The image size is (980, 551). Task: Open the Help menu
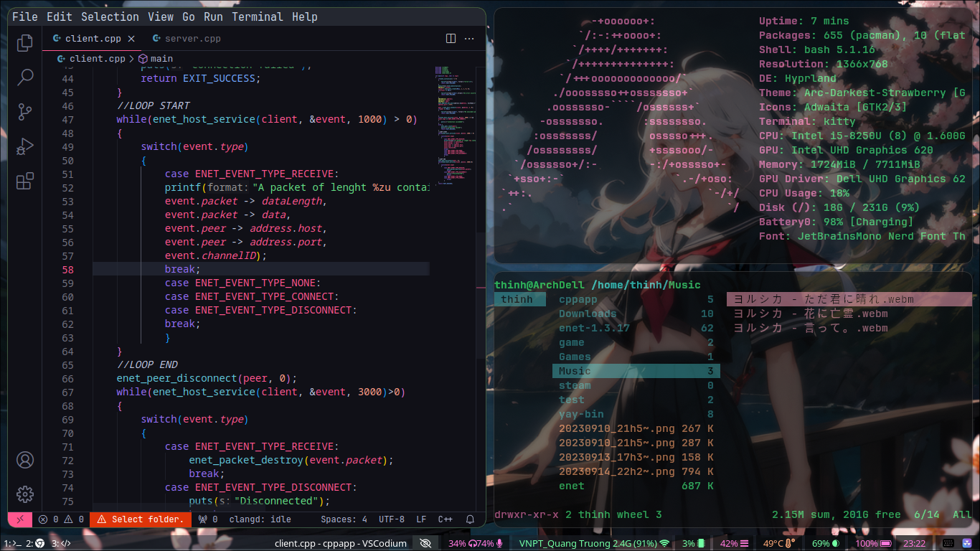click(x=305, y=17)
